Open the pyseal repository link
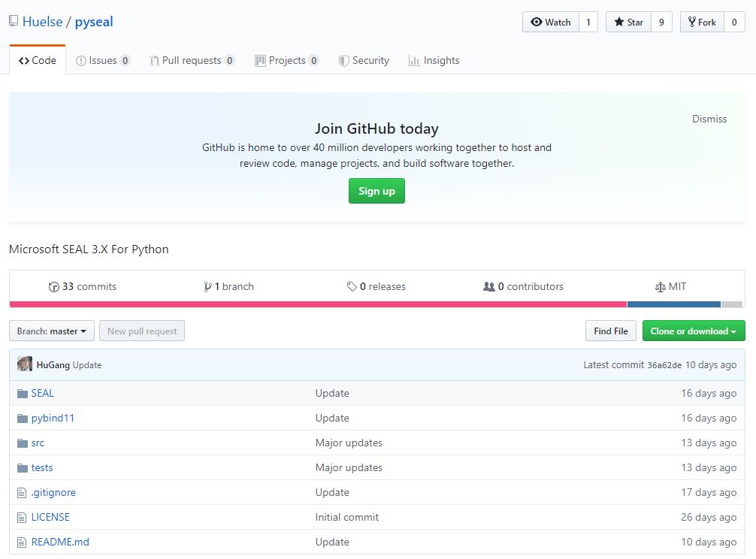756x559 pixels. (x=94, y=22)
